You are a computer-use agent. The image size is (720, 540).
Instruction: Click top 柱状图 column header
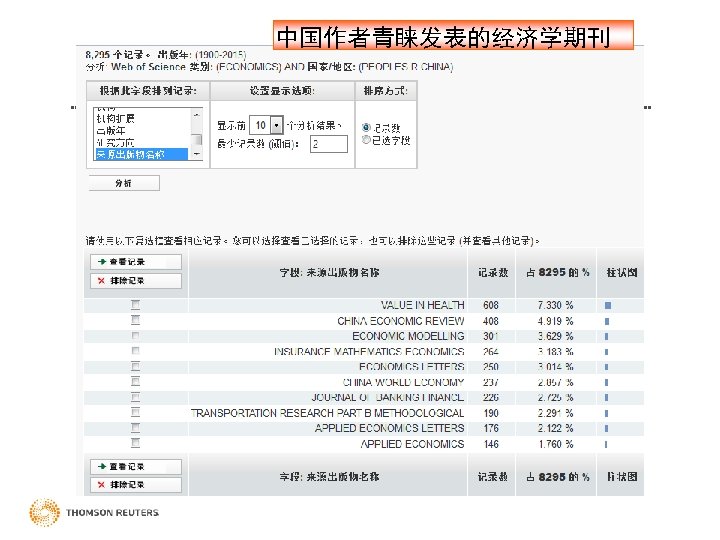tap(621, 272)
